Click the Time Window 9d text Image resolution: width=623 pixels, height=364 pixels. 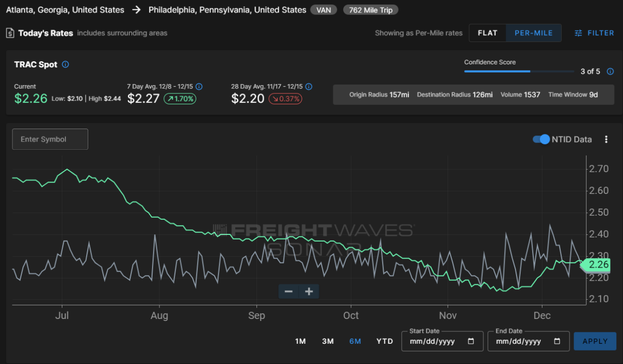point(574,95)
